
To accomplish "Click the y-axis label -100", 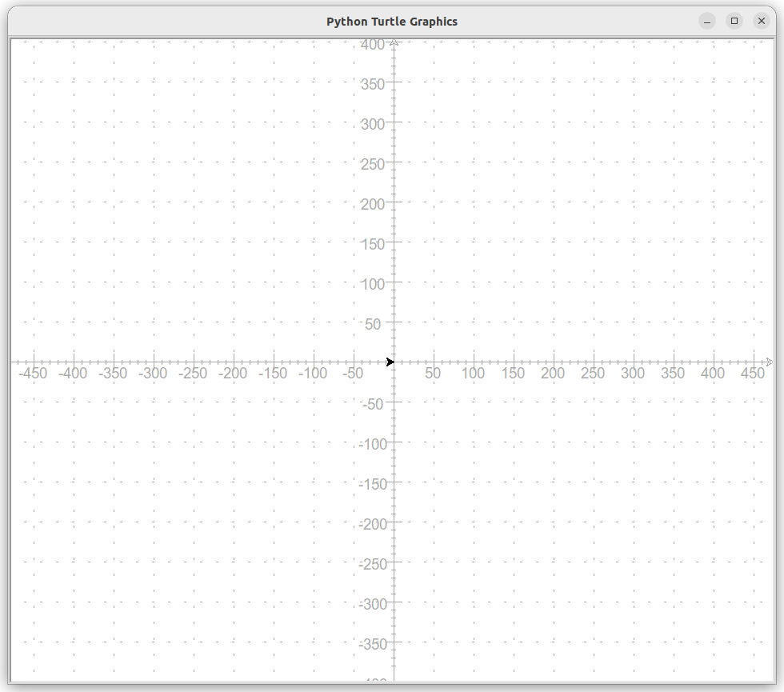I will tap(373, 444).
